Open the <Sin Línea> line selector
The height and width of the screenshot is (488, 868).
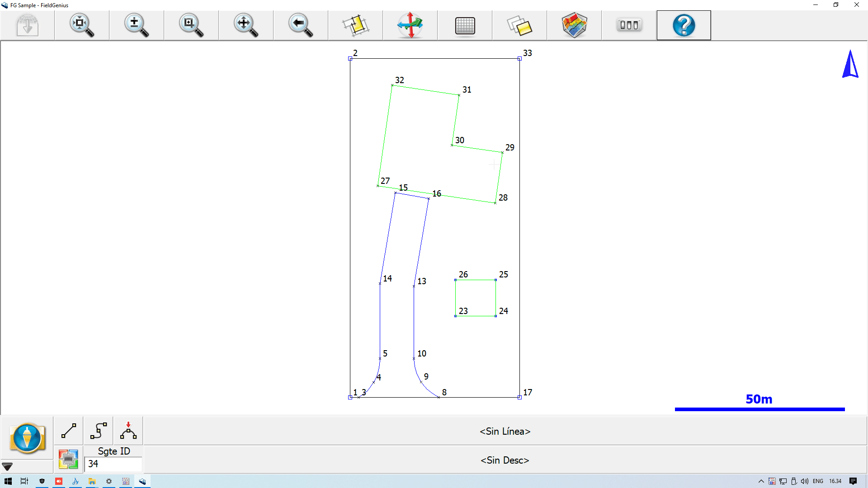(x=505, y=432)
